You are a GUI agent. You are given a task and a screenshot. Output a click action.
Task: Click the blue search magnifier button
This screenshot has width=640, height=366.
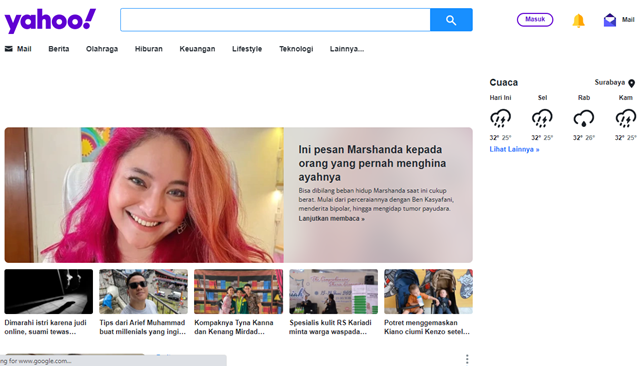coord(451,20)
